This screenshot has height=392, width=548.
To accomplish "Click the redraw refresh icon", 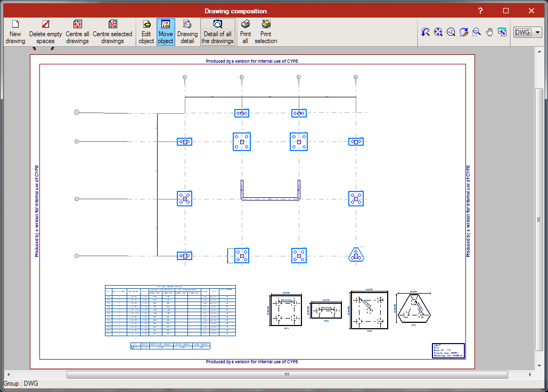I will 463,32.
